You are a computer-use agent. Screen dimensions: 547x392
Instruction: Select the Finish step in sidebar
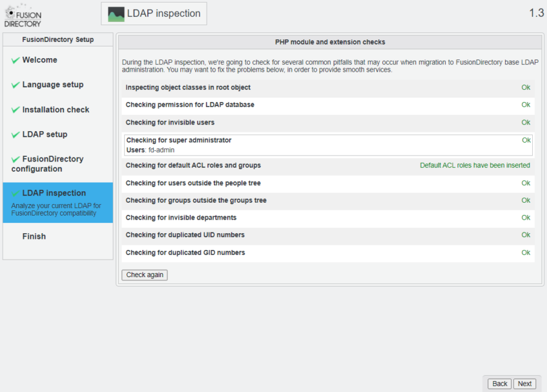(x=34, y=236)
